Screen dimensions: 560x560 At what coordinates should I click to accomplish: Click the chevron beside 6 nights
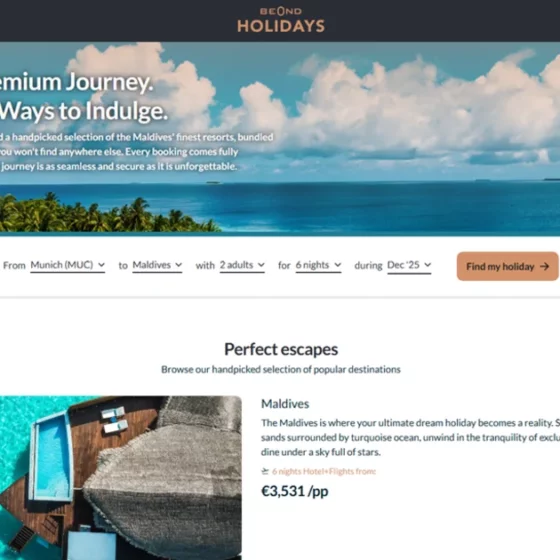tap(338, 265)
